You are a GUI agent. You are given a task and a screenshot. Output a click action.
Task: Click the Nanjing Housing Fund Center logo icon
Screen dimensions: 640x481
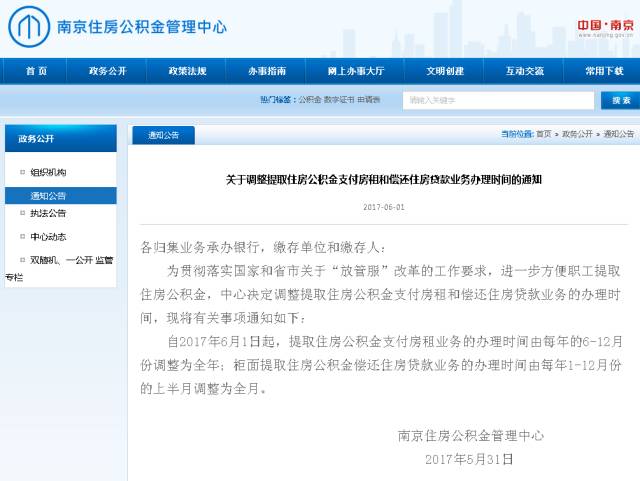29,27
